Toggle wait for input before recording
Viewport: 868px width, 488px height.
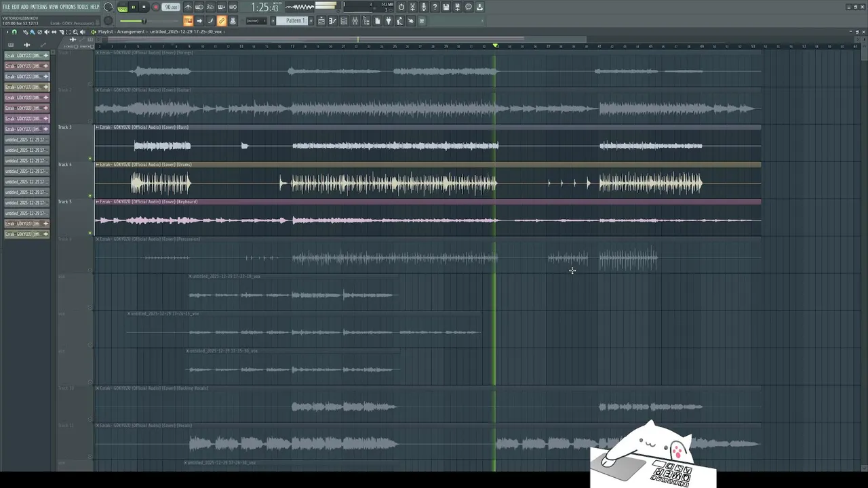(x=199, y=7)
